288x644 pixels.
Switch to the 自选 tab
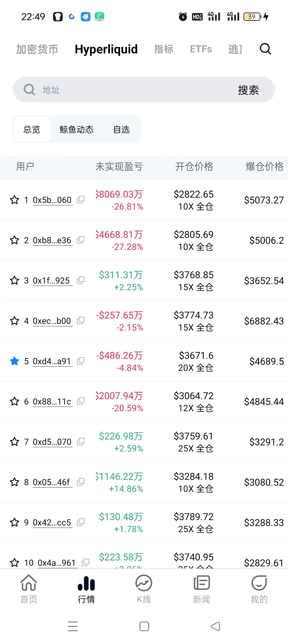122,129
